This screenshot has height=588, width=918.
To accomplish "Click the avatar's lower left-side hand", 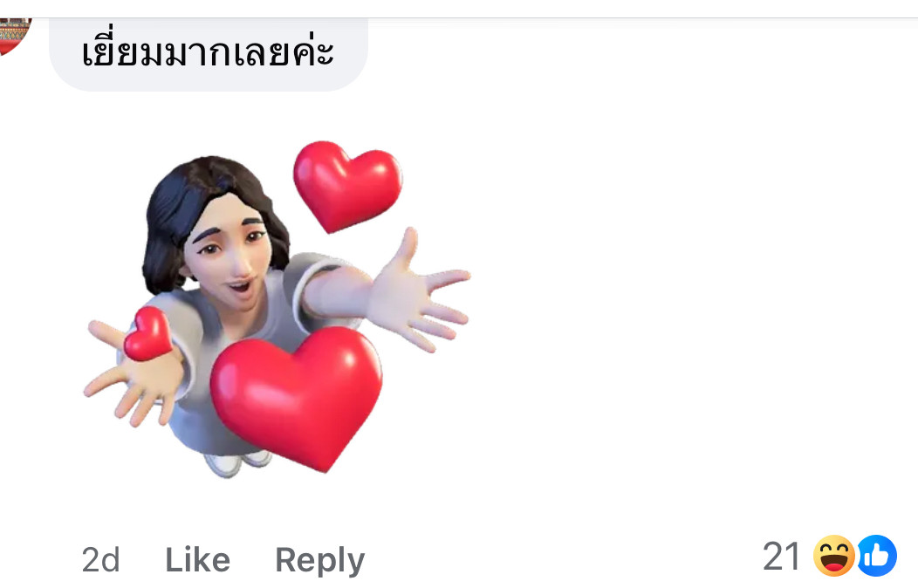I will pos(134,374).
